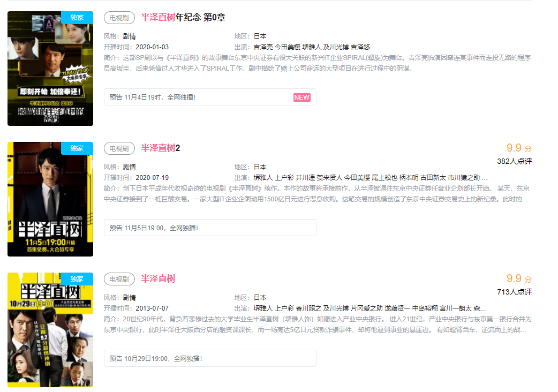Click actor 古田新太 in the 半泽直树2 cast
Image resolution: width=558 pixels, height=392 pixels.
pos(433,177)
